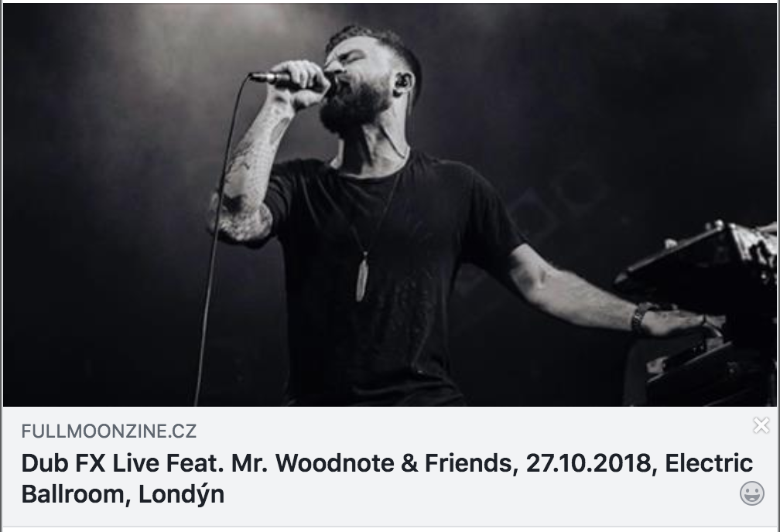
Task: Visit the FULLMOONZINE.CZ source domain
Action: coord(109,431)
